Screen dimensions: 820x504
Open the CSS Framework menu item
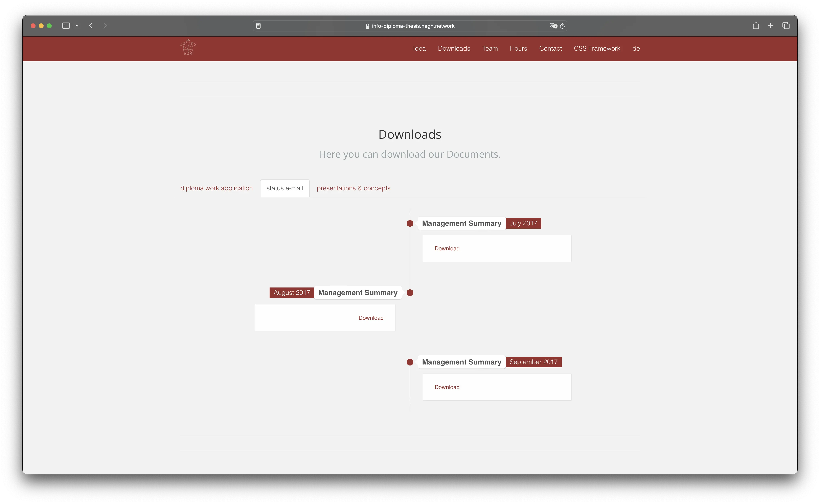point(597,48)
